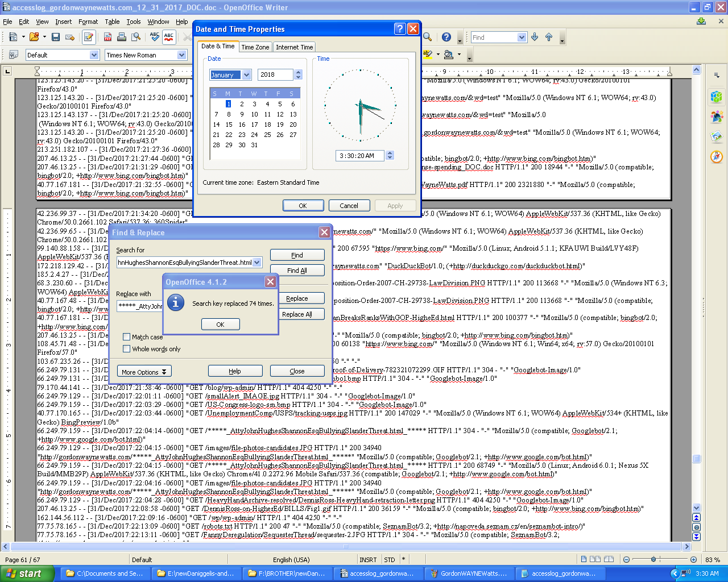This screenshot has width=728, height=582.
Task: Open the Find toolbar text dropdown arrow
Action: (522, 37)
